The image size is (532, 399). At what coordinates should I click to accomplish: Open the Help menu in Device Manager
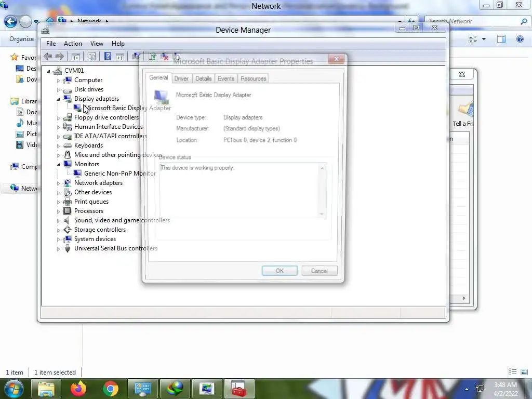(x=118, y=44)
